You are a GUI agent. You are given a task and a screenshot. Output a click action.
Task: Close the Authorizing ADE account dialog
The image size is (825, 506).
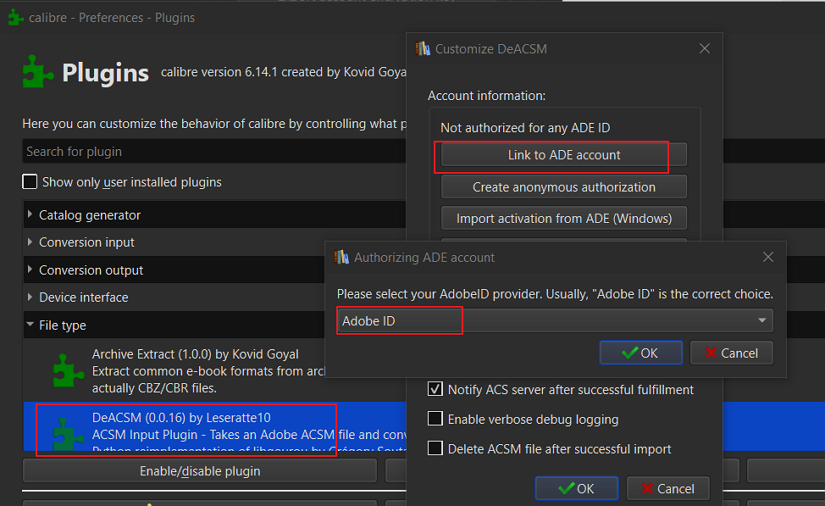768,257
